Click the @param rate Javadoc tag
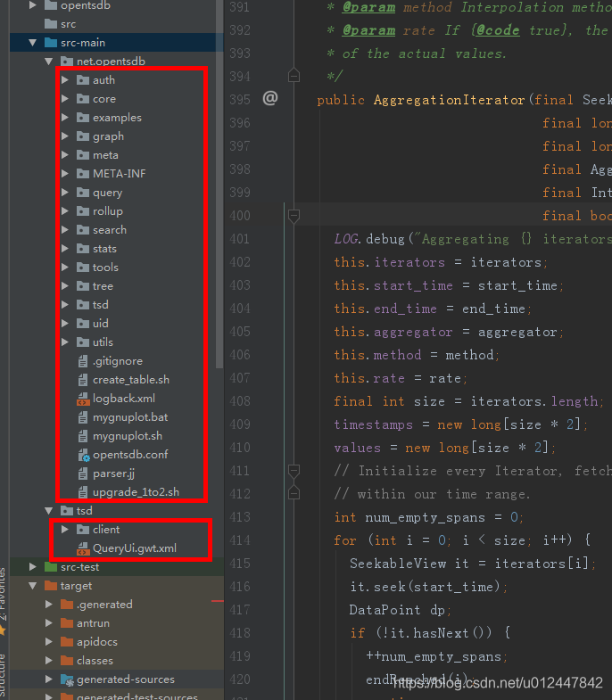Viewport: 612px width, 700px height. [x=368, y=30]
